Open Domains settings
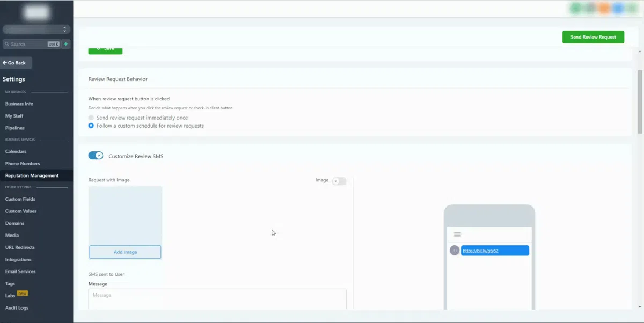644x323 pixels. click(x=15, y=223)
